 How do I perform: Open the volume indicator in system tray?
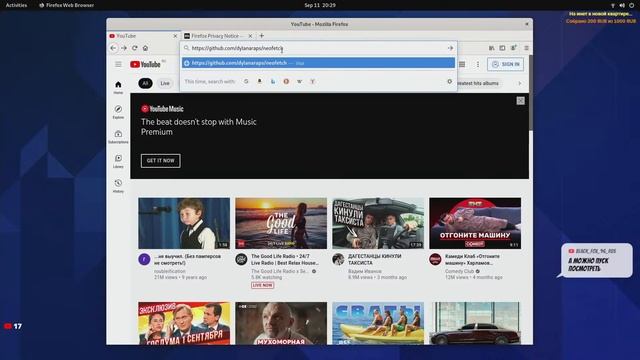[622, 5]
